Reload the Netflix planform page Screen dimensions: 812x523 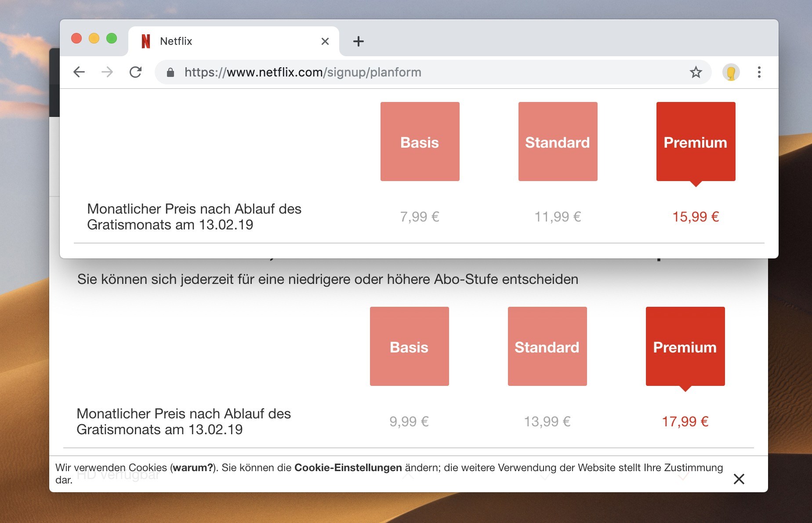(135, 72)
